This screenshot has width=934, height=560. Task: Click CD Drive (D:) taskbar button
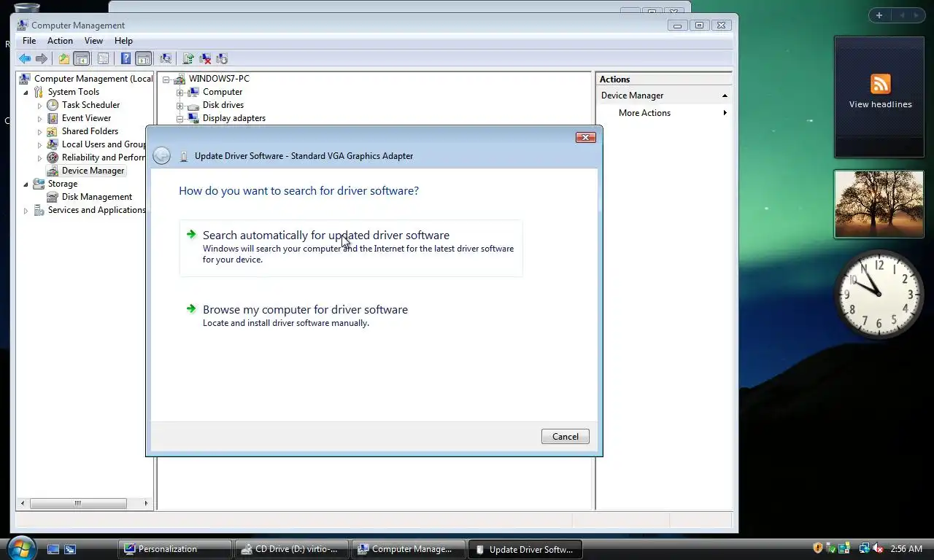(x=292, y=549)
